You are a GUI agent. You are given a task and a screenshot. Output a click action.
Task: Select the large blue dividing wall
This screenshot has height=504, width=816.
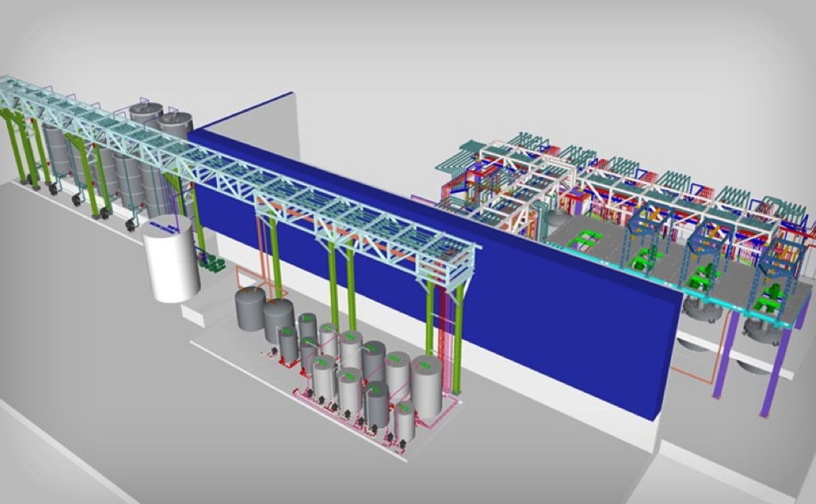coord(558,319)
